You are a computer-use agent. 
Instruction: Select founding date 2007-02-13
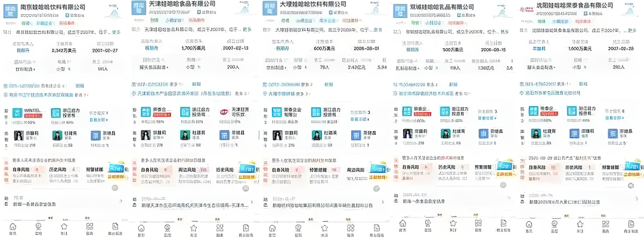[x=237, y=48]
